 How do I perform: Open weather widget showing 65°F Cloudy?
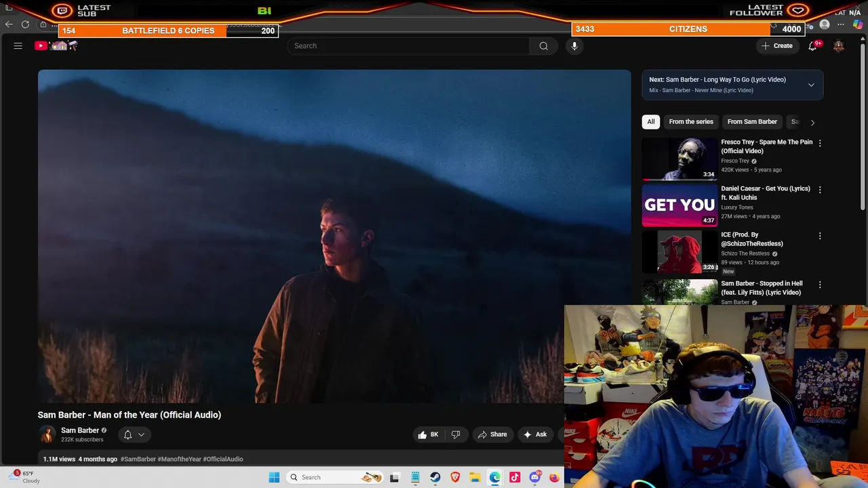coord(25,477)
